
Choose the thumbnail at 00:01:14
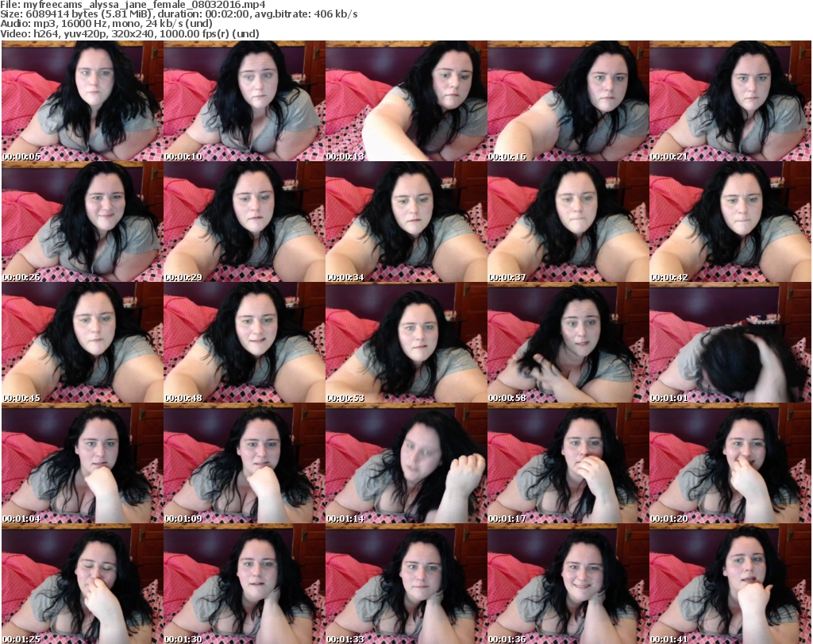(406, 464)
